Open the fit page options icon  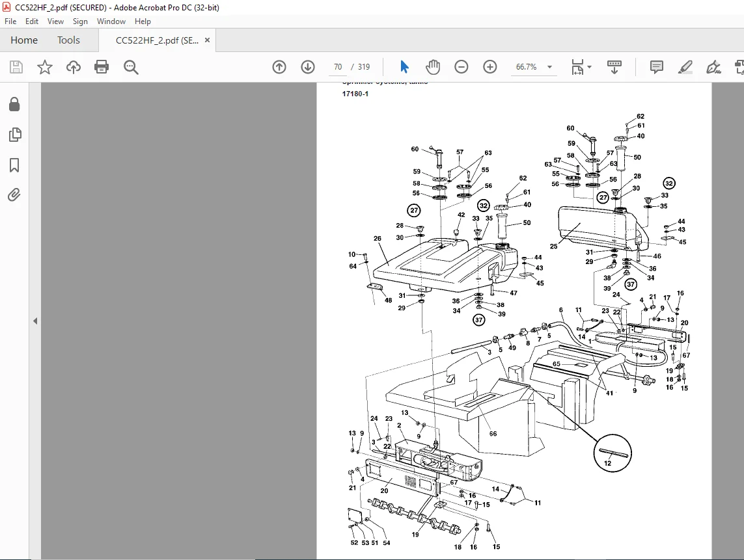[577, 67]
